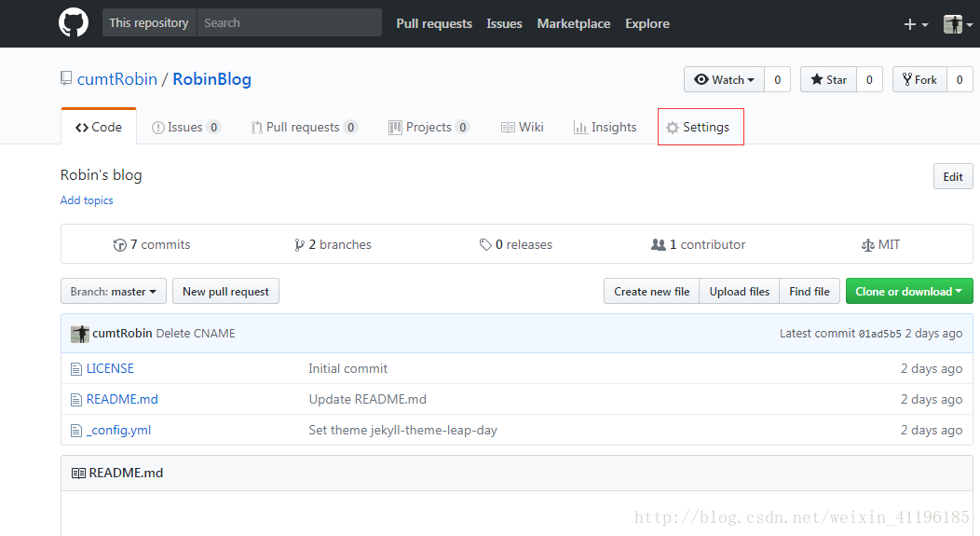This screenshot has width=980, height=536.
Task: View the stargazers count next to Star
Action: 869,79
